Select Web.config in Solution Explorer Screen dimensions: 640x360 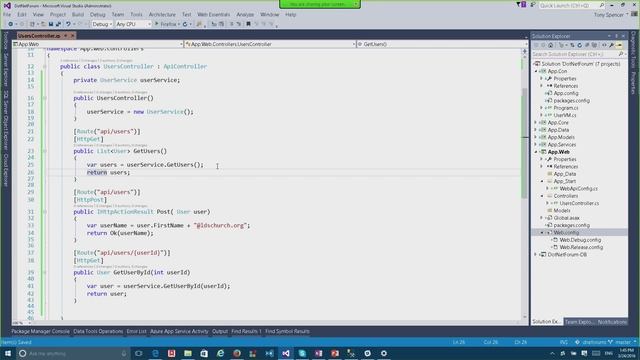click(566, 233)
